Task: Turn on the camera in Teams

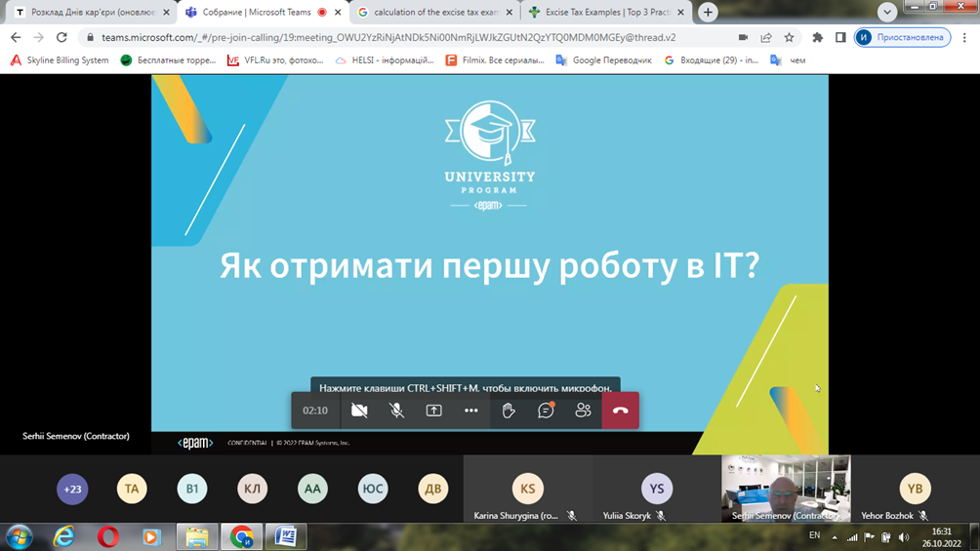Action: tap(359, 411)
